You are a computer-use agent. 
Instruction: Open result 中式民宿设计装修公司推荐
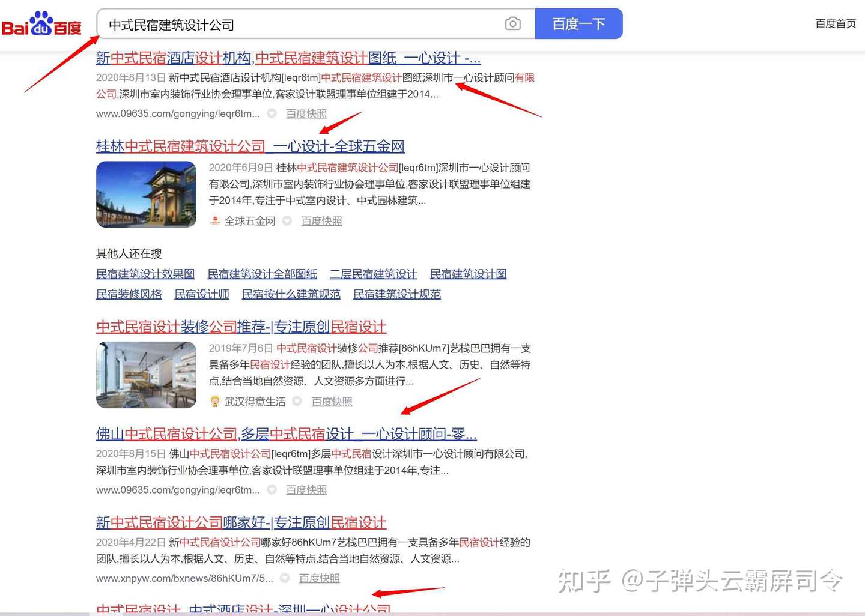click(x=241, y=327)
